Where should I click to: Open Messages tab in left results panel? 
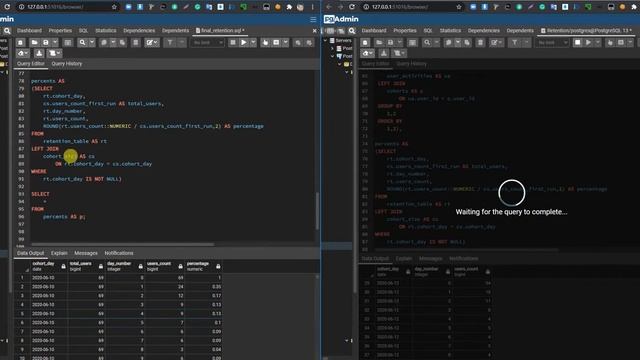click(86, 253)
